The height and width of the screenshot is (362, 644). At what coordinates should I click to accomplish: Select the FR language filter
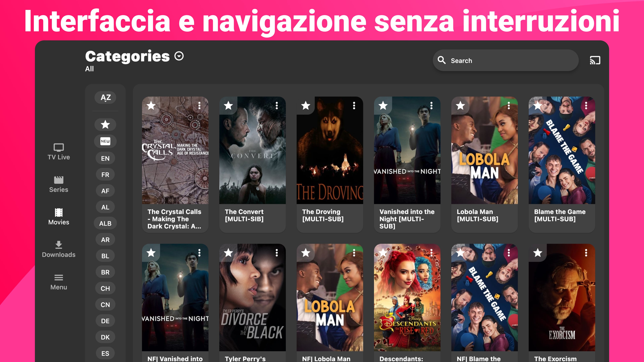[x=105, y=175]
